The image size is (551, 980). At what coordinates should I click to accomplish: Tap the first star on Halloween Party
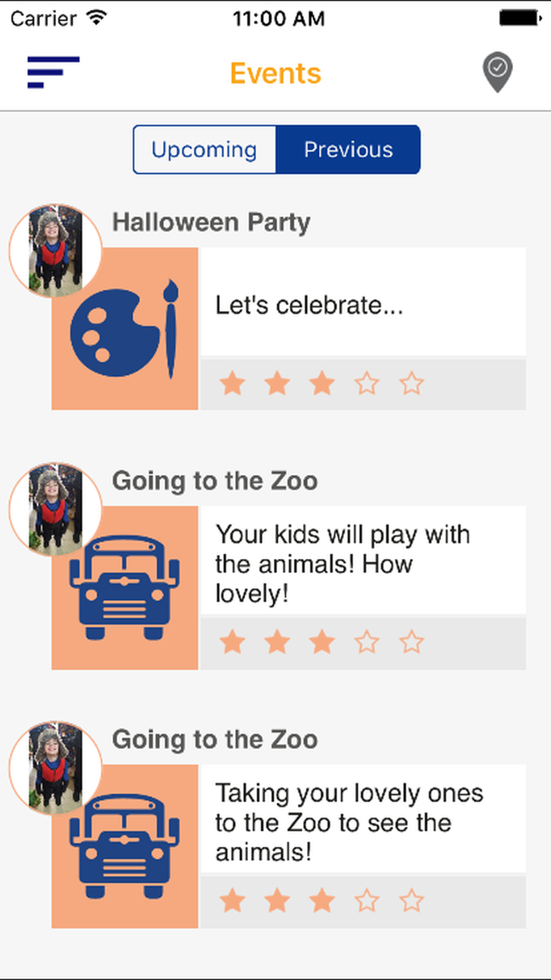pos(233,384)
